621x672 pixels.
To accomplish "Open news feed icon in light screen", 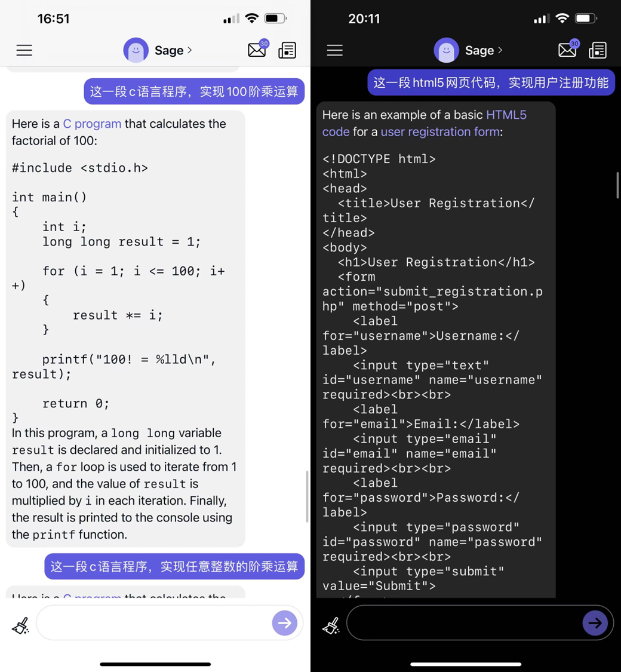I will 287,50.
